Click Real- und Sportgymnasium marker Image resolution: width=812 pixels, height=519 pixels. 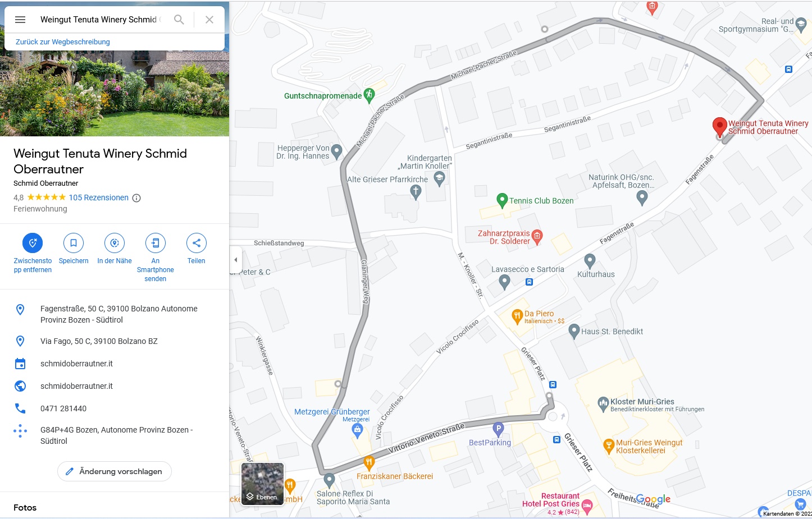click(801, 24)
